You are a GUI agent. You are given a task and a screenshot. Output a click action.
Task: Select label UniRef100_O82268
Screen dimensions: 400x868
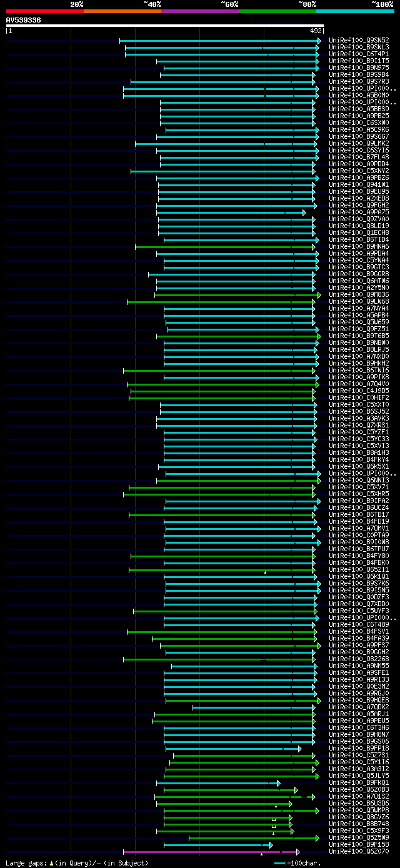359,659
